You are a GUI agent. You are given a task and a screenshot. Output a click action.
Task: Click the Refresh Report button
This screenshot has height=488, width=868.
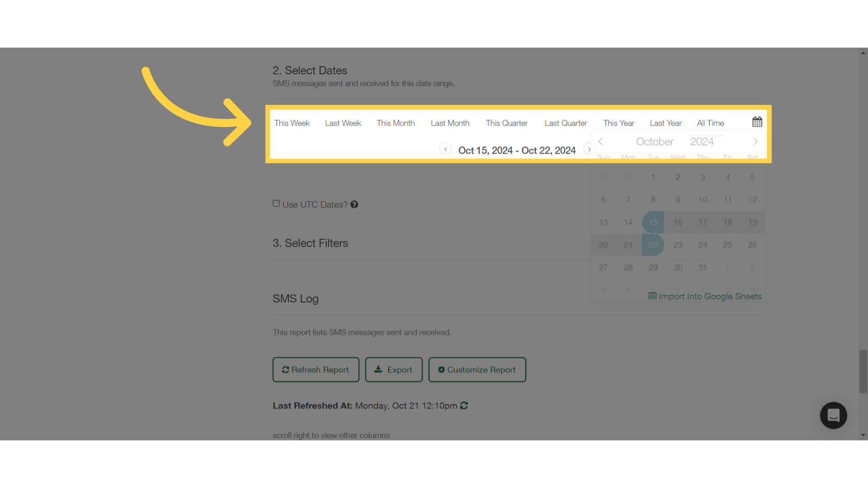[x=316, y=370]
